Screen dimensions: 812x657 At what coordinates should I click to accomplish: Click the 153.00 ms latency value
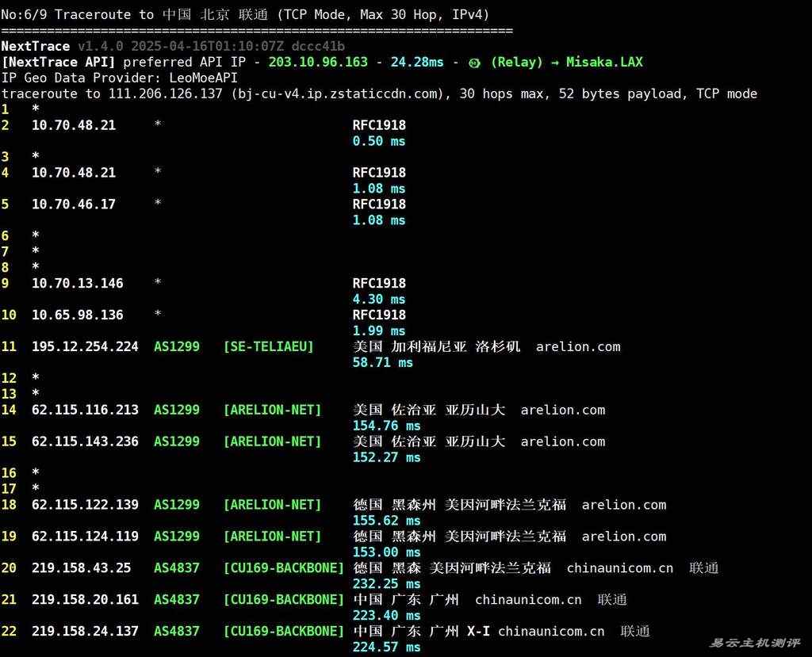tap(386, 552)
